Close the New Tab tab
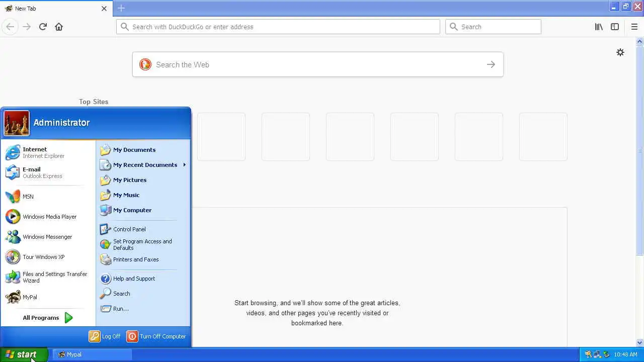 104,9
